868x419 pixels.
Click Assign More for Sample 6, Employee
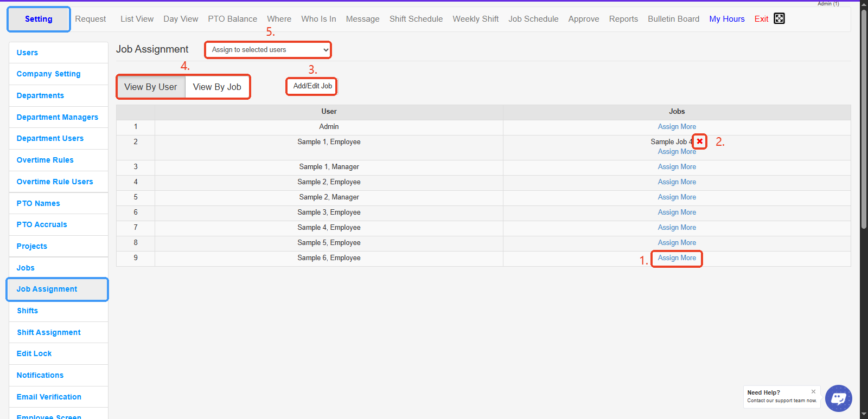tap(676, 258)
